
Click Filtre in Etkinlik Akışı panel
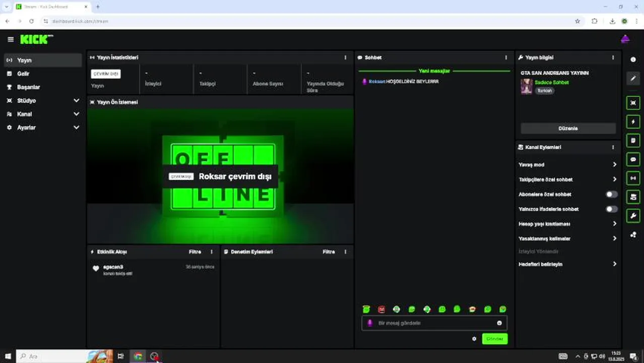click(x=195, y=252)
